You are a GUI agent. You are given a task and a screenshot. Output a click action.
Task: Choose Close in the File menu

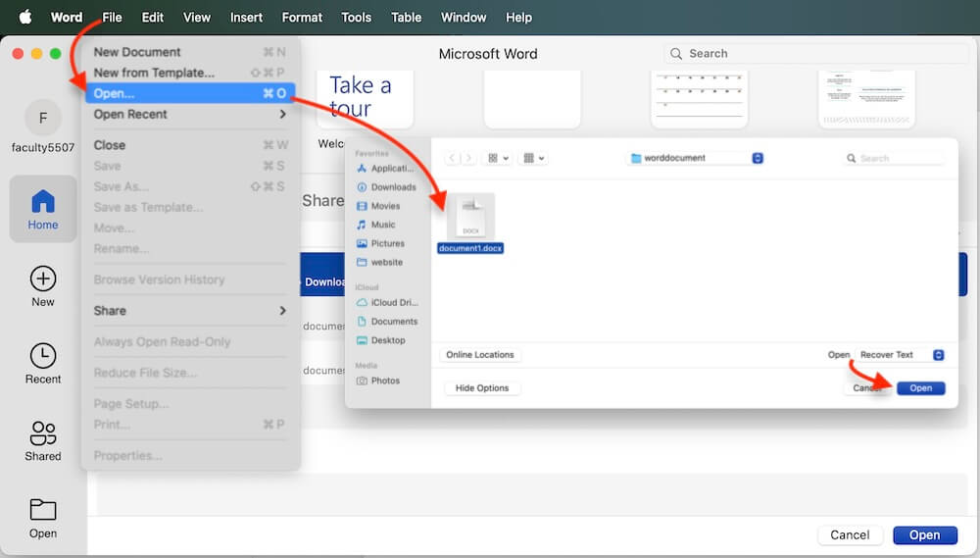190,145
